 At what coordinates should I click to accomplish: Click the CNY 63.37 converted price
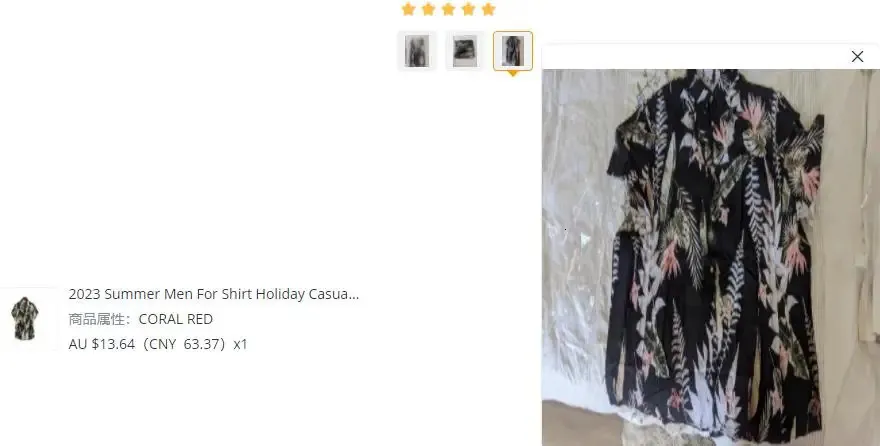pos(184,344)
